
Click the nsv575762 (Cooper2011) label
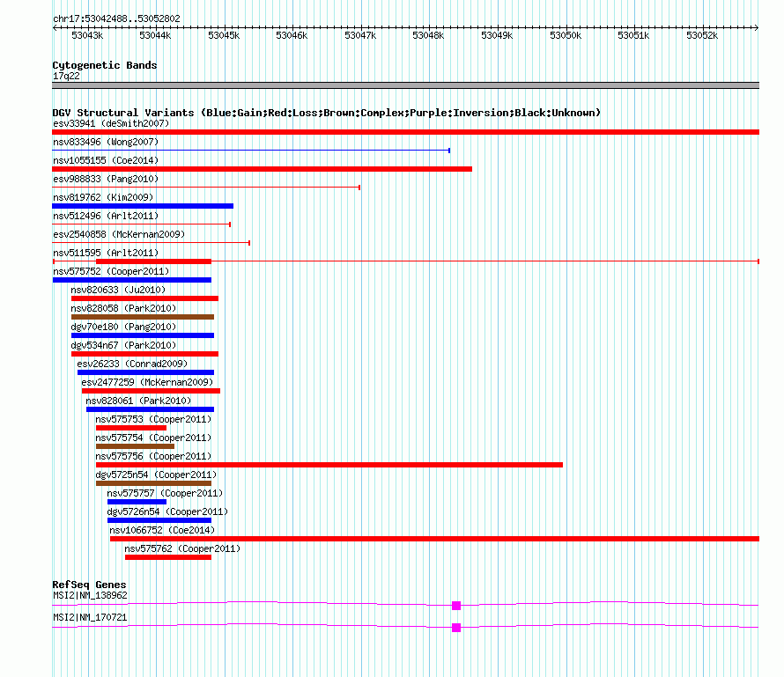[x=182, y=548]
